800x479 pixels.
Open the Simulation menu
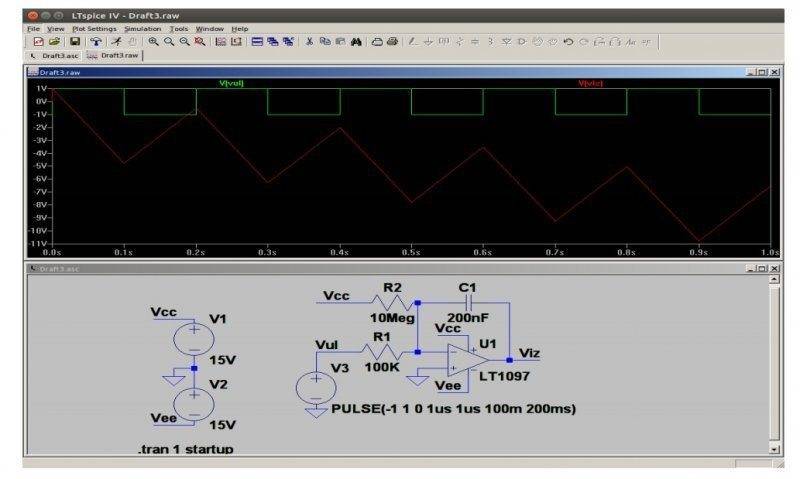tap(142, 29)
